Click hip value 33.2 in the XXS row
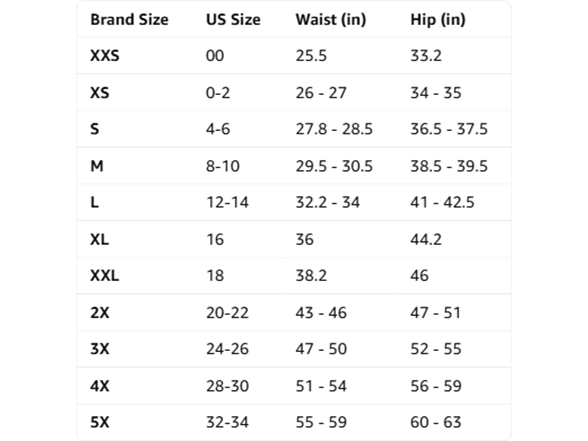 pos(426,56)
